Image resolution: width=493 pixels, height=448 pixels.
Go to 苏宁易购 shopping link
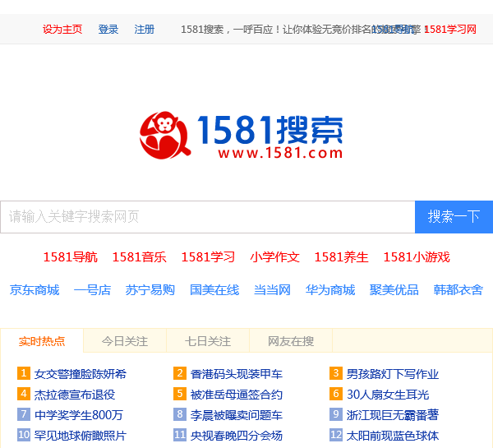[150, 289]
